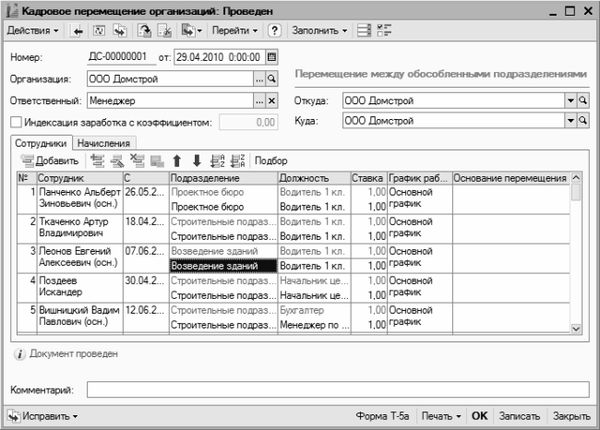The width and height of the screenshot is (600, 430).
Task: Click the back arrow toolbar icon
Action: [x=78, y=31]
